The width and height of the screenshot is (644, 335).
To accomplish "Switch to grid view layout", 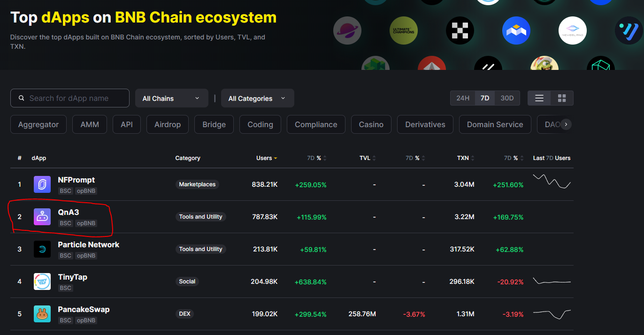I will [x=562, y=98].
